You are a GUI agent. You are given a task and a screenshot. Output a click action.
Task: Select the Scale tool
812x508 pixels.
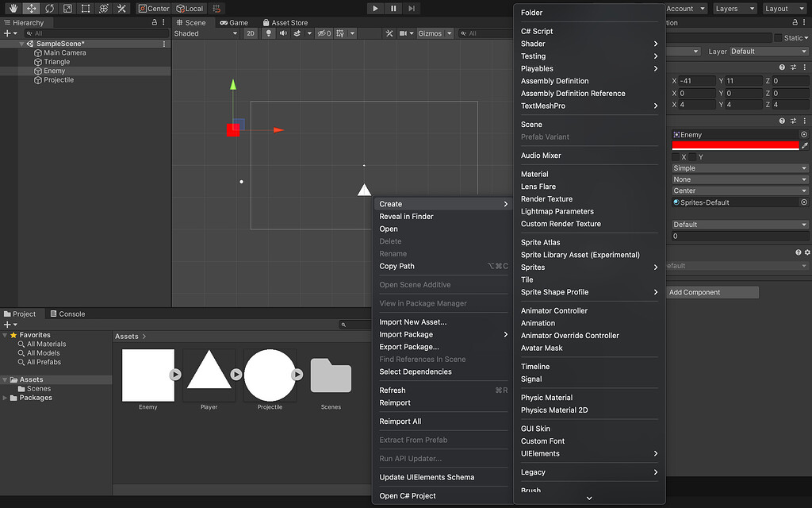[67, 8]
